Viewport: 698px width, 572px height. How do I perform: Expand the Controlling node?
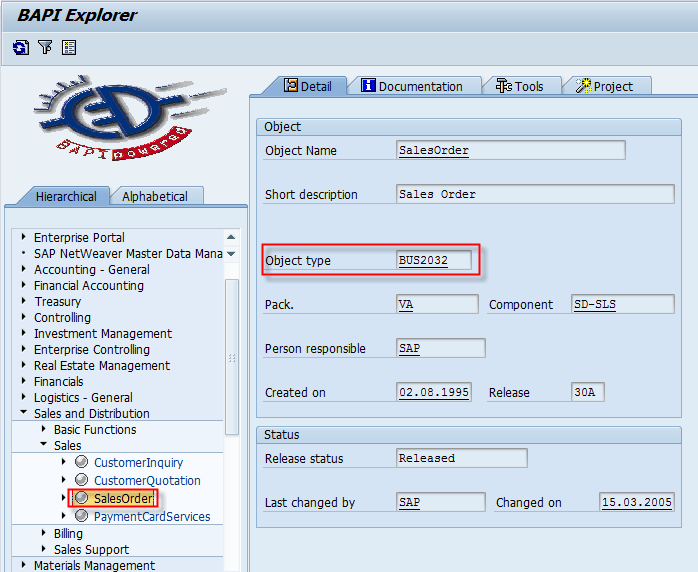24,317
